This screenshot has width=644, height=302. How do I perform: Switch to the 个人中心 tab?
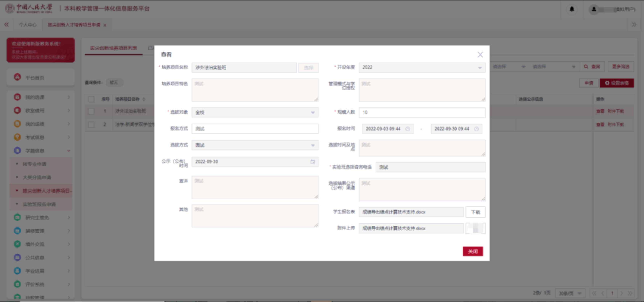(28, 25)
